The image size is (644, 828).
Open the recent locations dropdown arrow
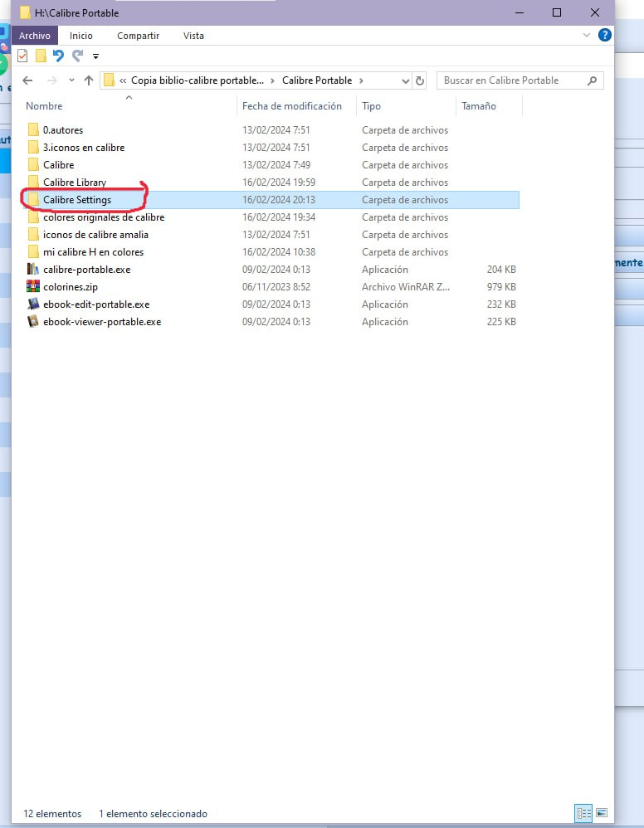71,80
